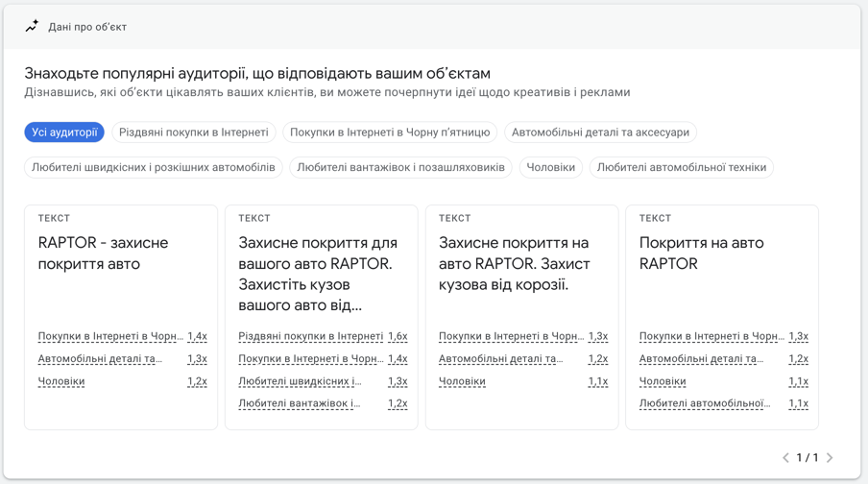Click the 'Дані про об'єкт' header label

(87, 27)
